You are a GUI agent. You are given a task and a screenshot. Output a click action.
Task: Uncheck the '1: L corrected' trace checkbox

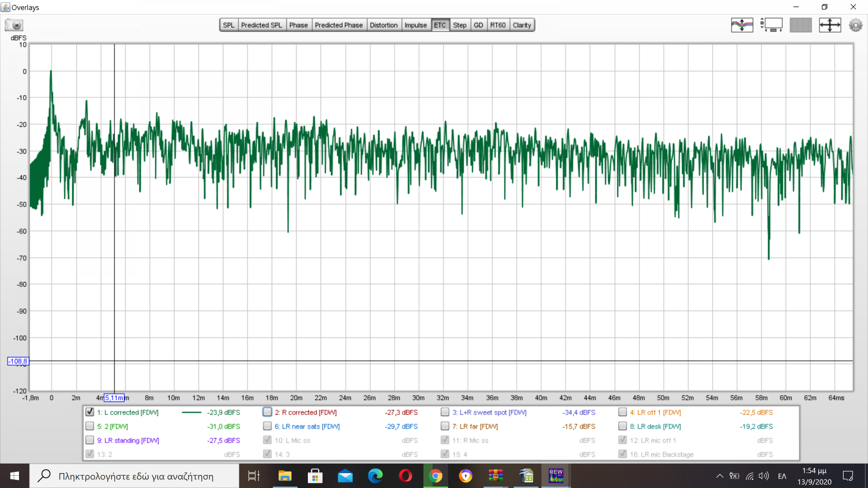(x=90, y=412)
